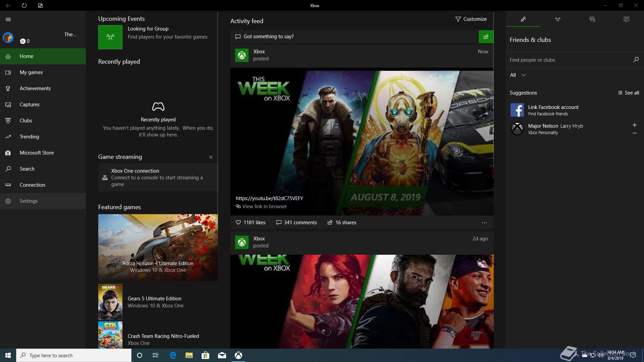This screenshot has width=644, height=362.
Task: Click View link in browser
Action: (261, 206)
